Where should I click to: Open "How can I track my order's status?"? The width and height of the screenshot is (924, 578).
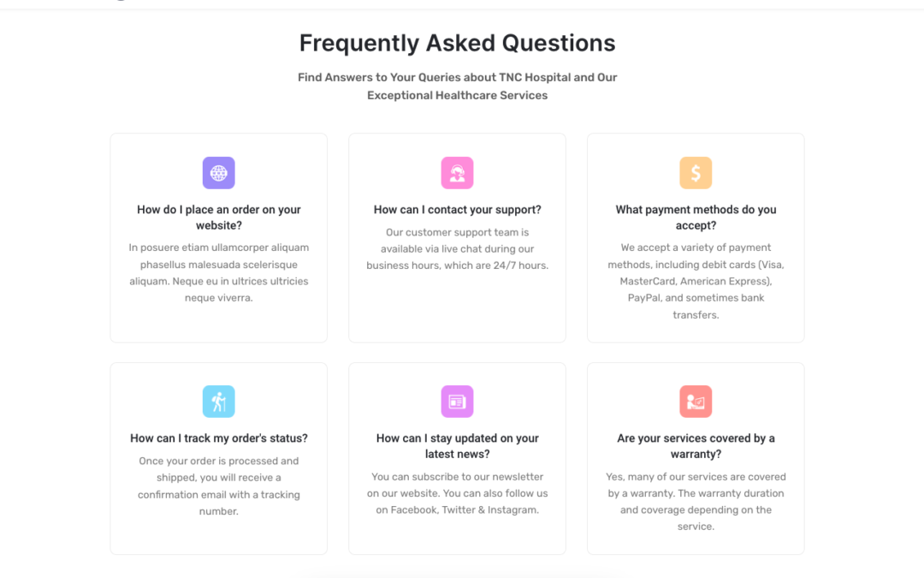coord(218,438)
